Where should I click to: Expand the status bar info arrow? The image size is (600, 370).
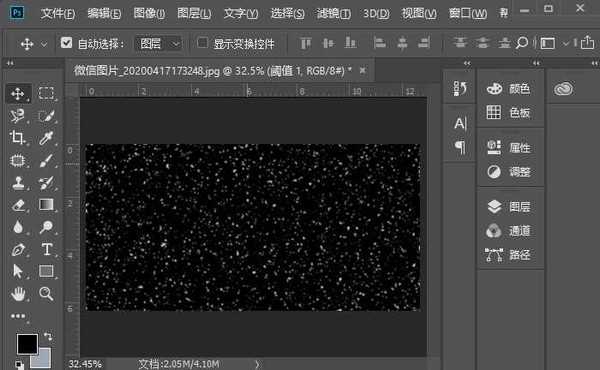pyautogui.click(x=258, y=364)
